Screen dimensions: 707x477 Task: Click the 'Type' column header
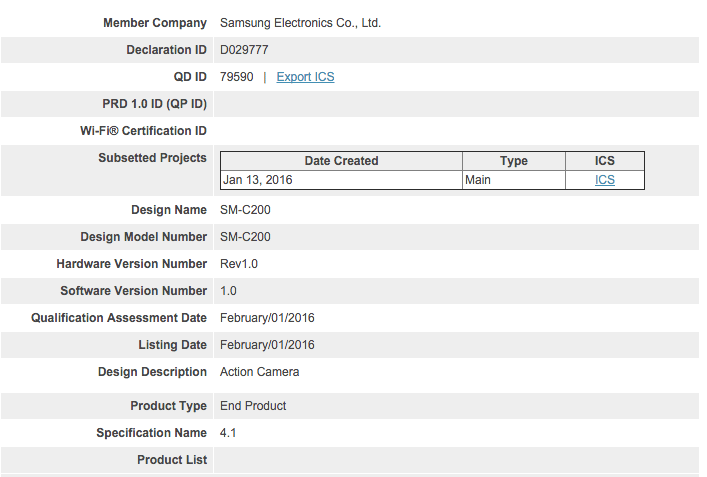coord(514,161)
